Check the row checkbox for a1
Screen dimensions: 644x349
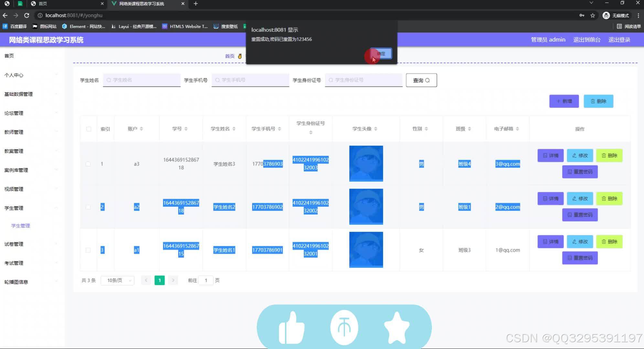(x=88, y=250)
